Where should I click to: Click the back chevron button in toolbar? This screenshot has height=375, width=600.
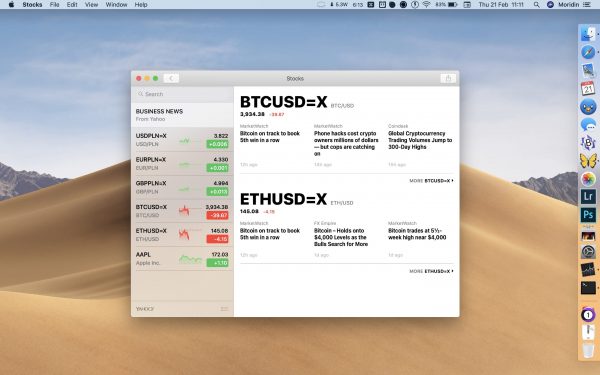pos(171,78)
